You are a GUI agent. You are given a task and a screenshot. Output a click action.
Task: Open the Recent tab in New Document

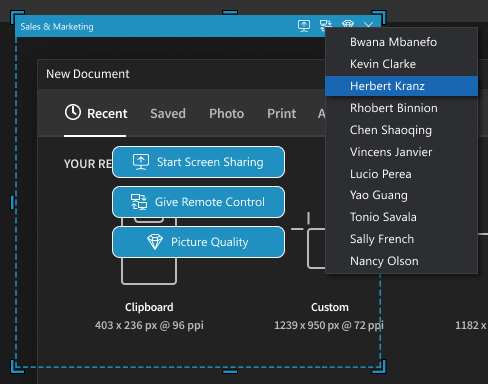coord(96,113)
